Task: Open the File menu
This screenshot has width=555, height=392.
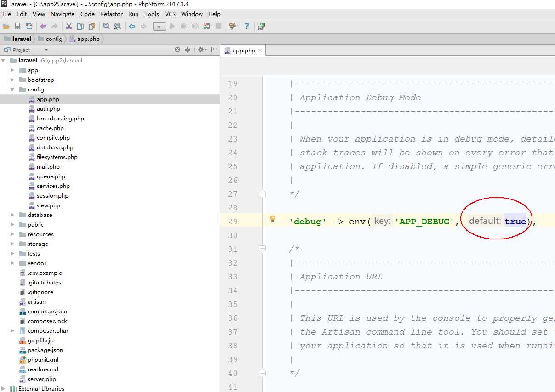Action: [x=6, y=14]
